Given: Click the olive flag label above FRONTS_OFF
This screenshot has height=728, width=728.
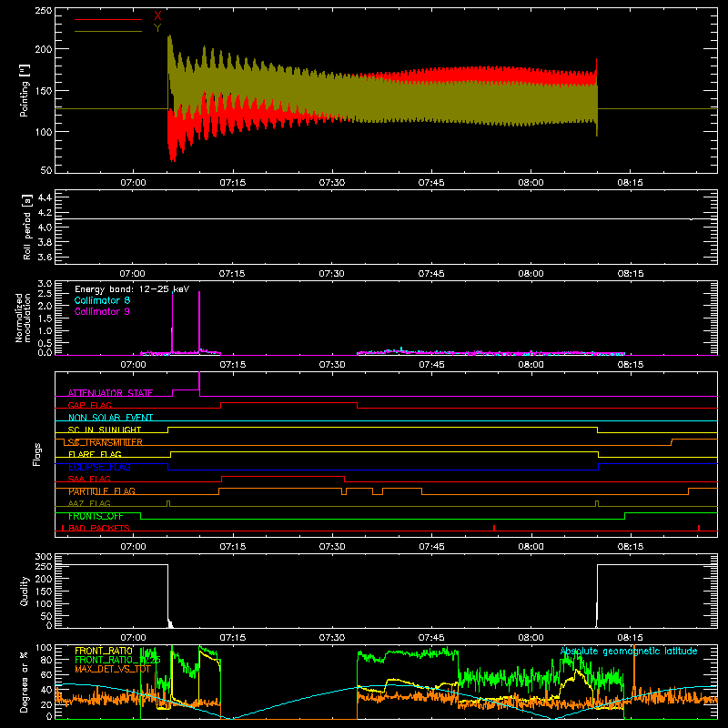Looking at the screenshot, I should 89,503.
